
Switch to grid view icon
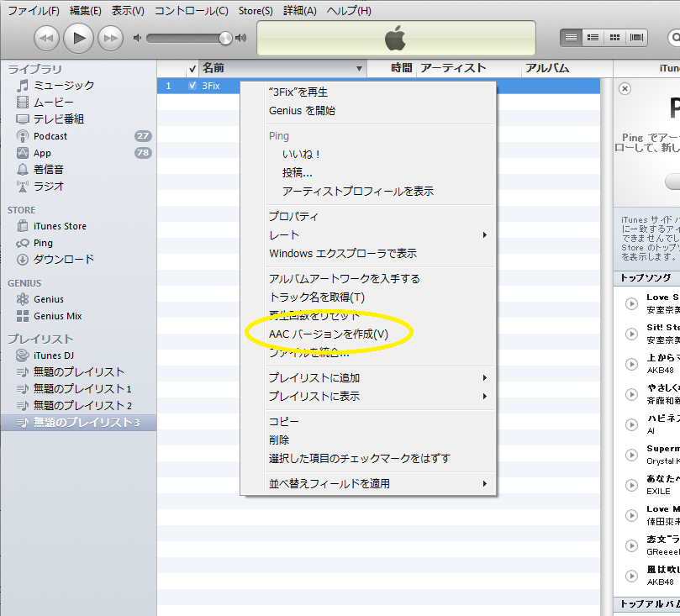pos(614,38)
